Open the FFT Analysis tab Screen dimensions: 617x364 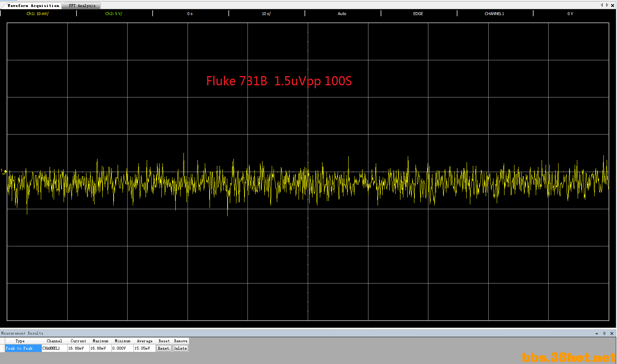(x=82, y=6)
